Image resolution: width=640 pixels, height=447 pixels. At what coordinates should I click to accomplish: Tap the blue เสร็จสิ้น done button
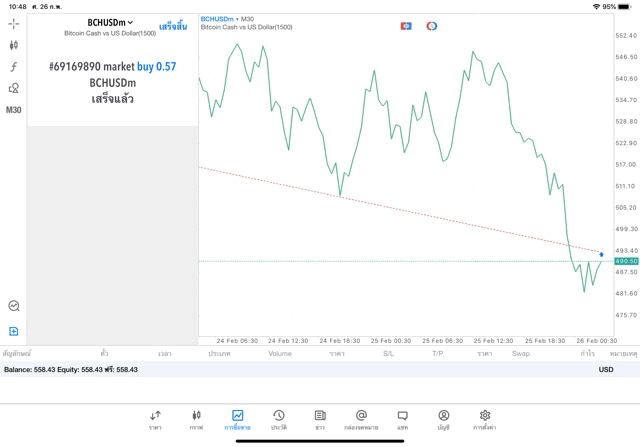pyautogui.click(x=173, y=26)
